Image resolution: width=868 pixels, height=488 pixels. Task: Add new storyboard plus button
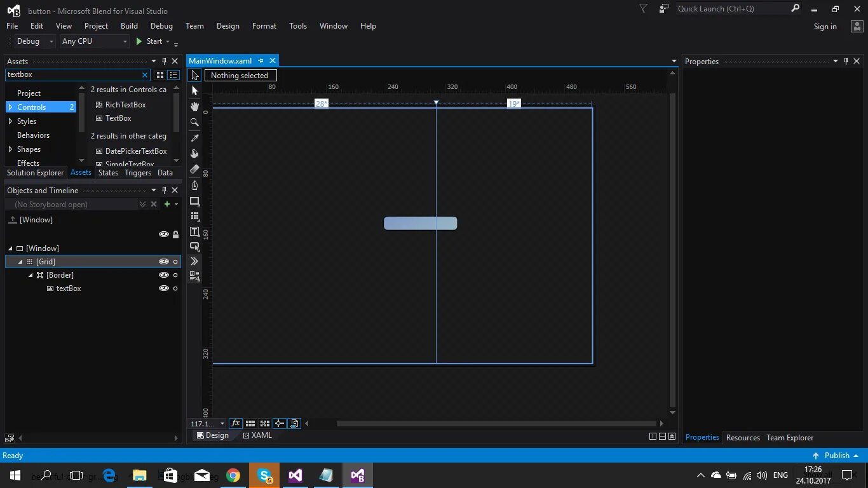167,204
